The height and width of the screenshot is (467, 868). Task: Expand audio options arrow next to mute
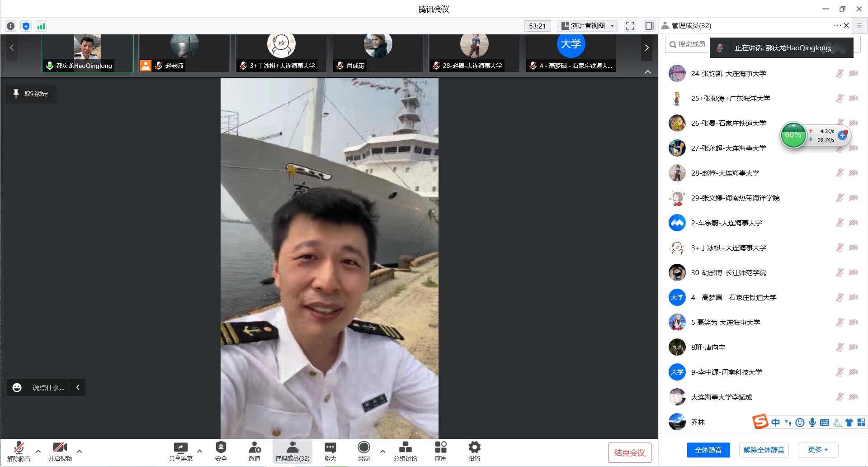[x=38, y=451]
